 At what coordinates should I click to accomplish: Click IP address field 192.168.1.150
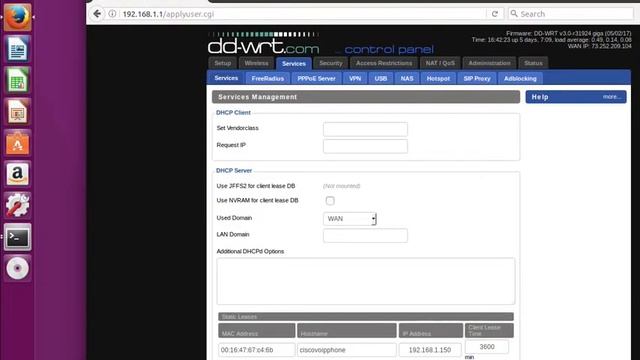(x=430, y=350)
